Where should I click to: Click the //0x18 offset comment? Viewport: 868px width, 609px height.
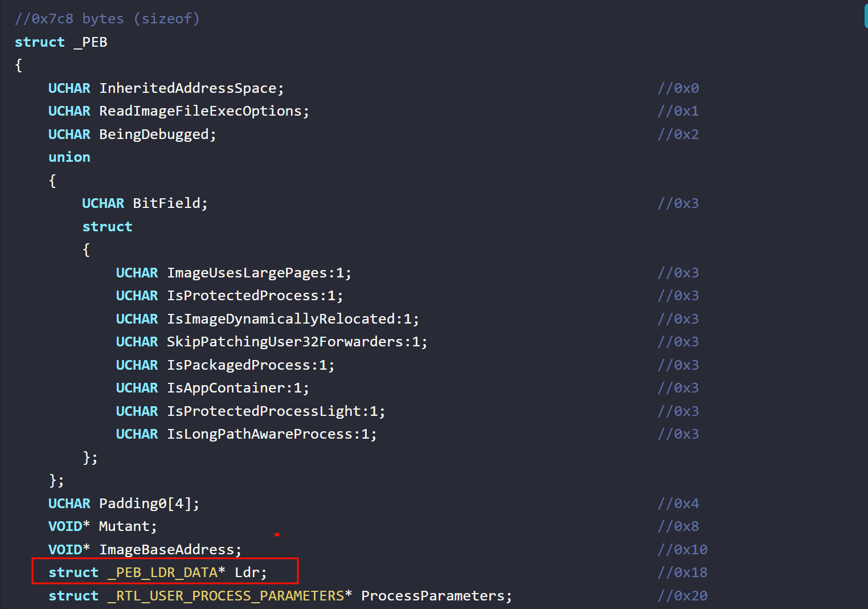[682, 573]
